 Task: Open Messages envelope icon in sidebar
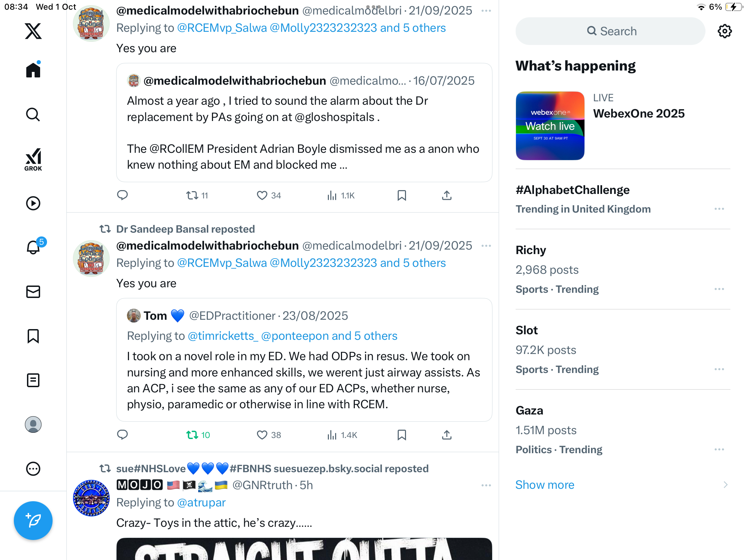tap(33, 292)
